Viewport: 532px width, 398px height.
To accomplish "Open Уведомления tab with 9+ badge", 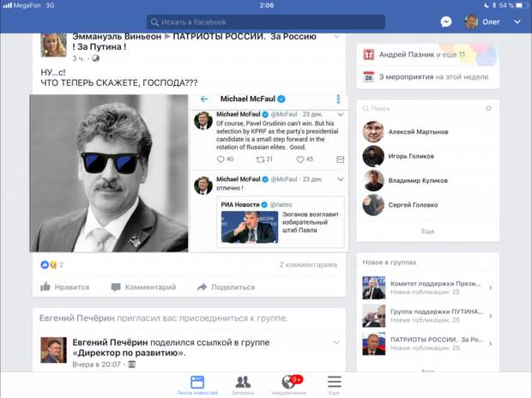I will point(288,385).
